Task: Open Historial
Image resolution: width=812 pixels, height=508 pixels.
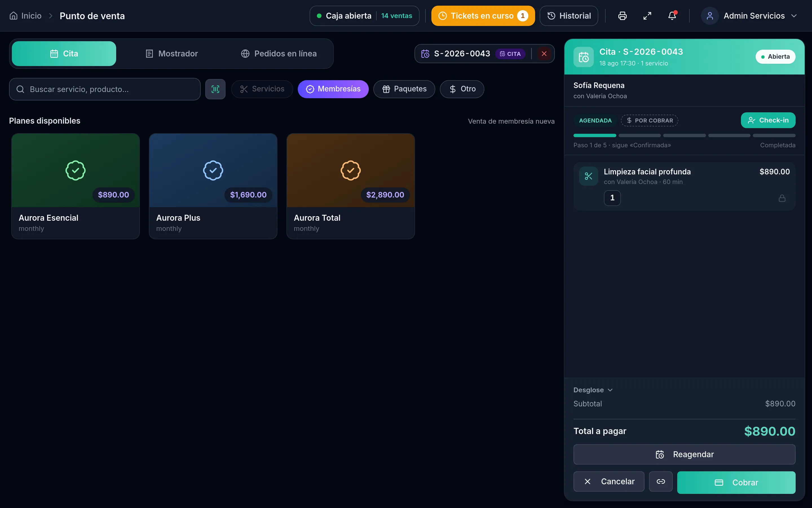Action: (569, 16)
